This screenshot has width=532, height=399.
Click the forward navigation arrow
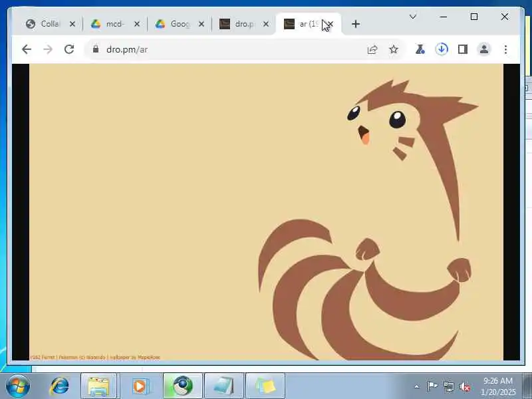click(x=48, y=49)
